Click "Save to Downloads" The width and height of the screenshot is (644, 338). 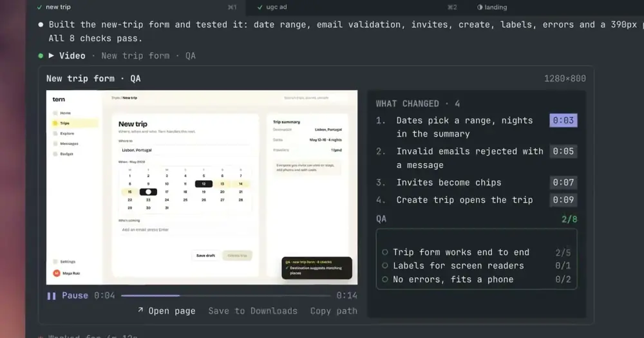coord(252,311)
